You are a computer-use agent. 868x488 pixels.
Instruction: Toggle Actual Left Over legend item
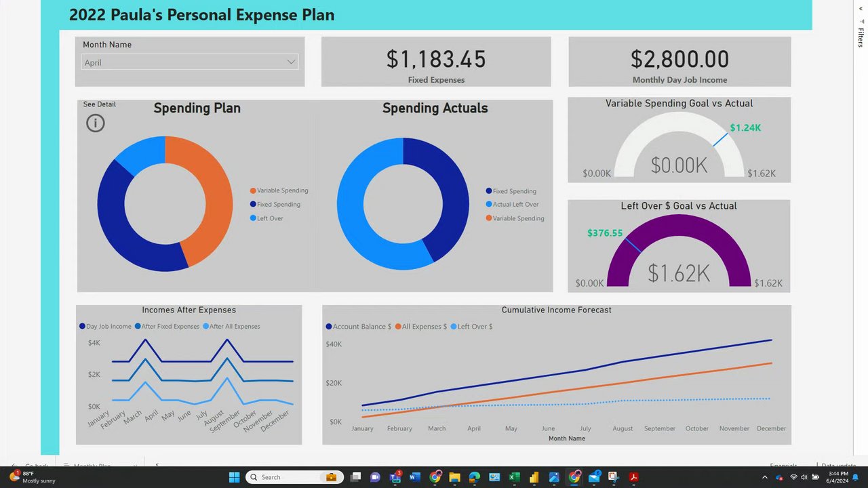[512, 205]
